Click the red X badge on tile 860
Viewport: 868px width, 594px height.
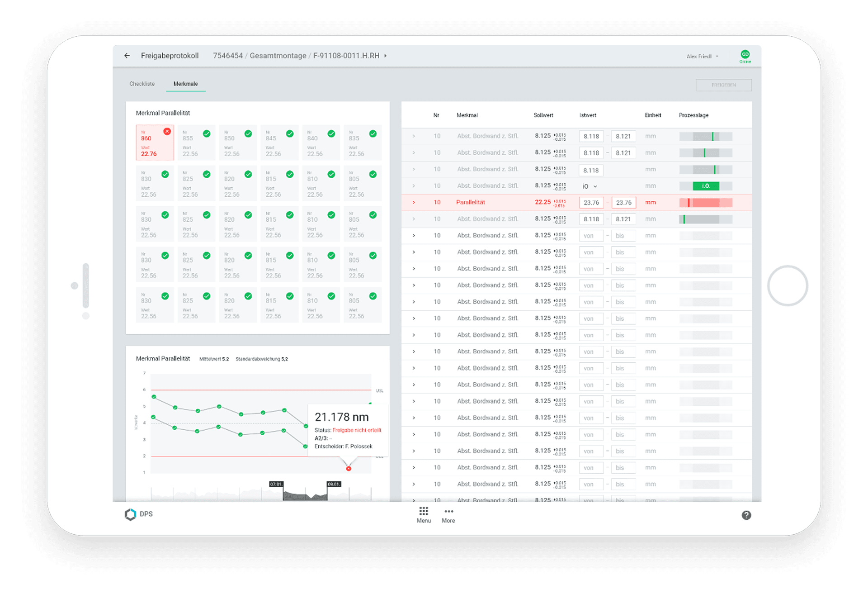click(x=167, y=131)
